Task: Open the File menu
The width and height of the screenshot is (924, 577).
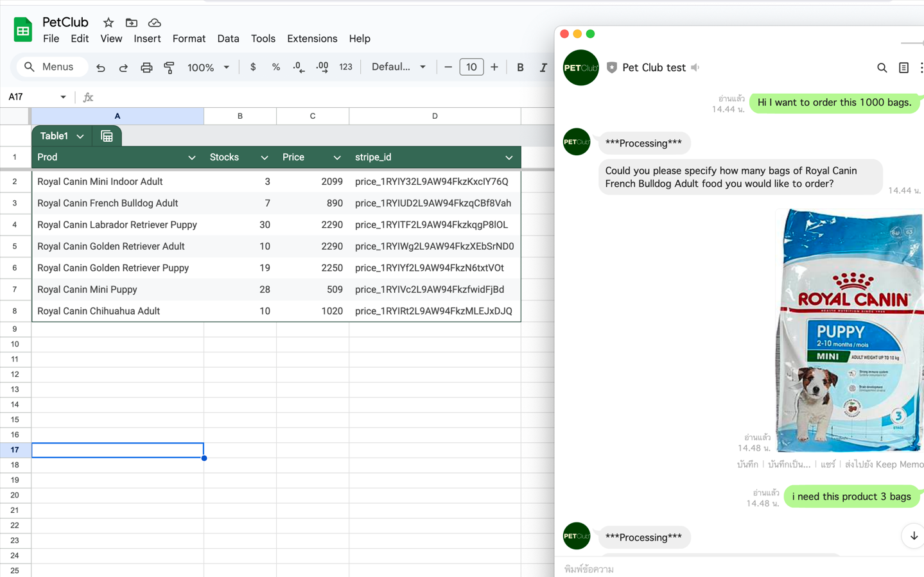Action: [51, 39]
